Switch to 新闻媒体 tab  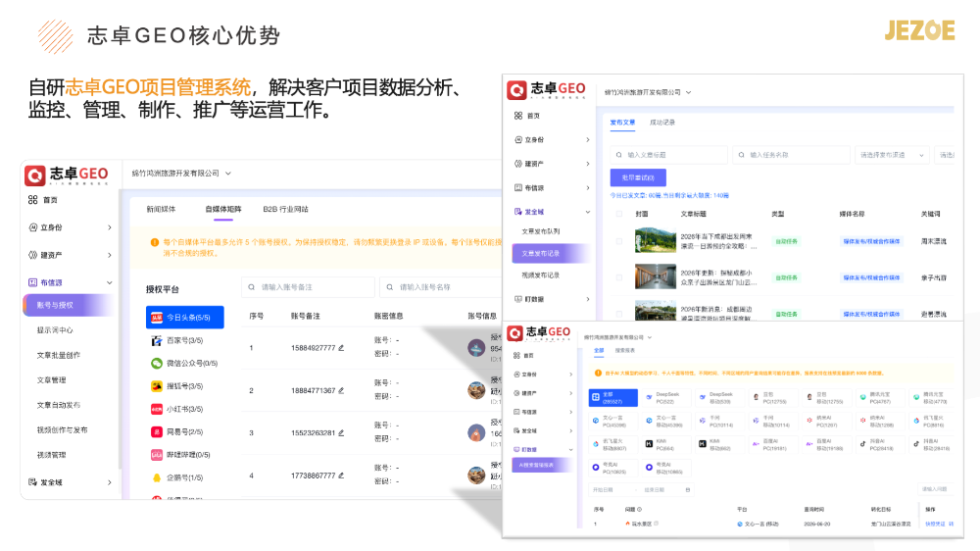[x=162, y=209]
